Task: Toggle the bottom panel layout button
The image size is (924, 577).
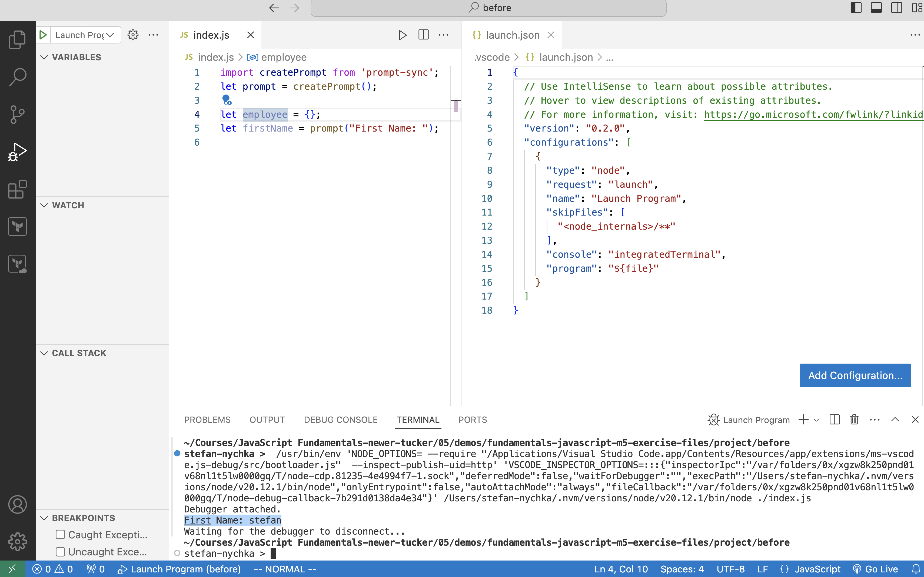Action: tap(876, 8)
